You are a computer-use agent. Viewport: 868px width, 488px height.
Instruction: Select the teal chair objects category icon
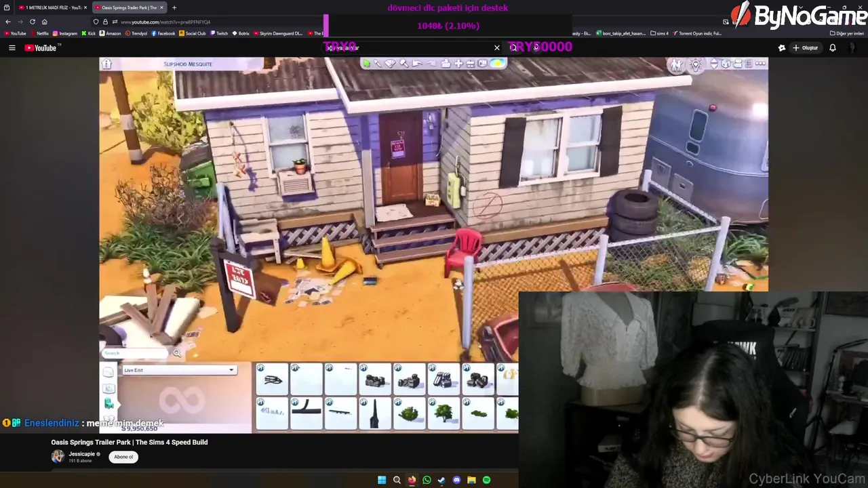[x=108, y=403]
